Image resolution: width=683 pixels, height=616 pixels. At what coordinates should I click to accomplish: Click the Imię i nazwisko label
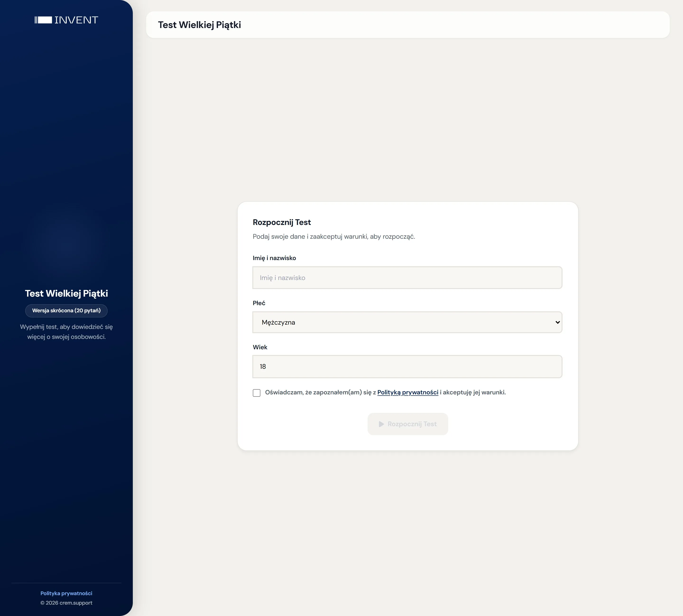[x=274, y=258]
